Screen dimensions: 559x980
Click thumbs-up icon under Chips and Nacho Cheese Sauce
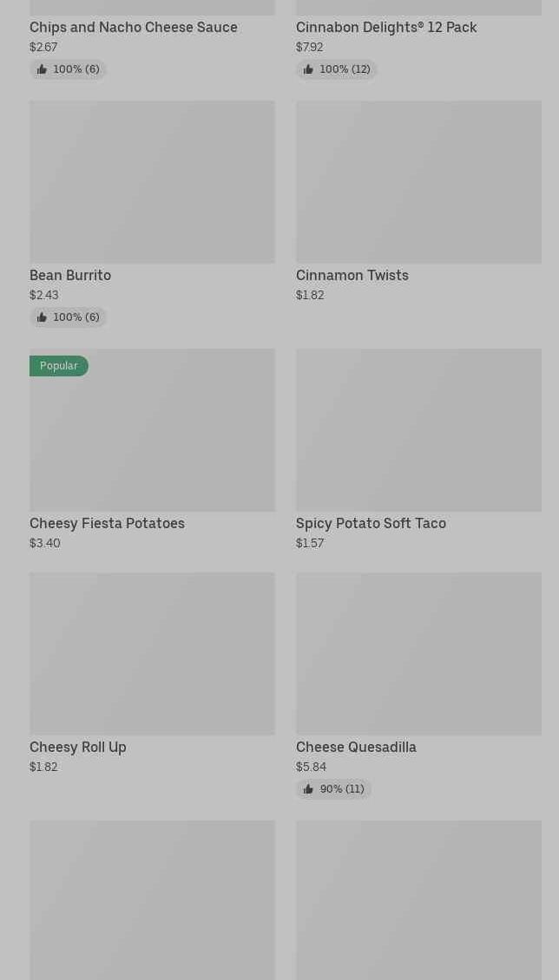tap(42, 69)
